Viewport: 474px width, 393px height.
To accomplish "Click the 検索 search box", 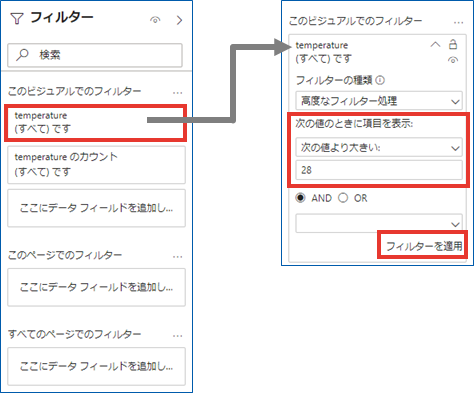I will 95,55.
